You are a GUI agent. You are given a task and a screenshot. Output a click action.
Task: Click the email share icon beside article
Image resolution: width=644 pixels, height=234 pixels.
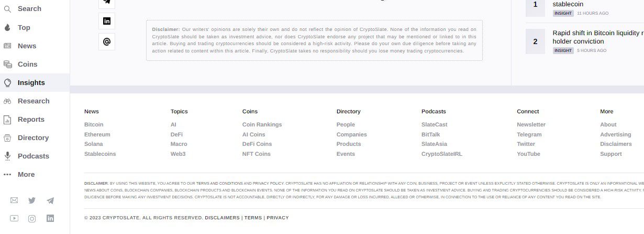click(x=107, y=41)
